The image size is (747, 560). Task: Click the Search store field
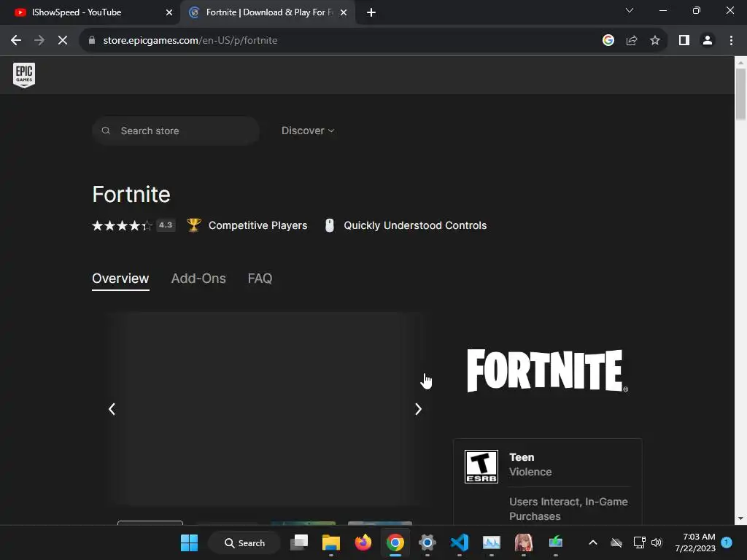pos(176,131)
